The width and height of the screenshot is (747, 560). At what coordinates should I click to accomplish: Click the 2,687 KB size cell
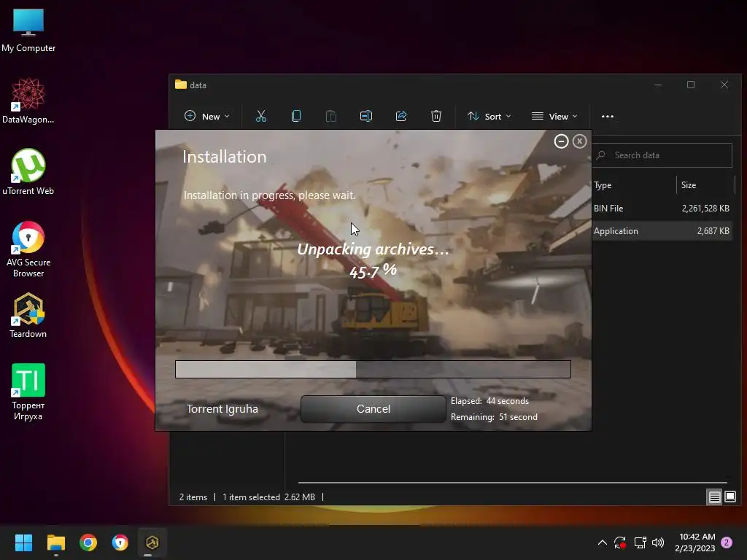click(x=713, y=231)
